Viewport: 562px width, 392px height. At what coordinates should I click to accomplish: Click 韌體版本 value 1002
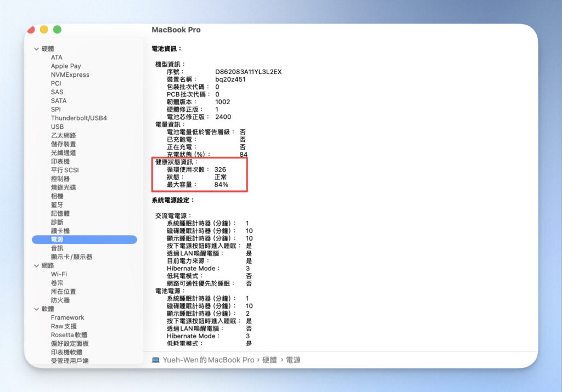223,101
